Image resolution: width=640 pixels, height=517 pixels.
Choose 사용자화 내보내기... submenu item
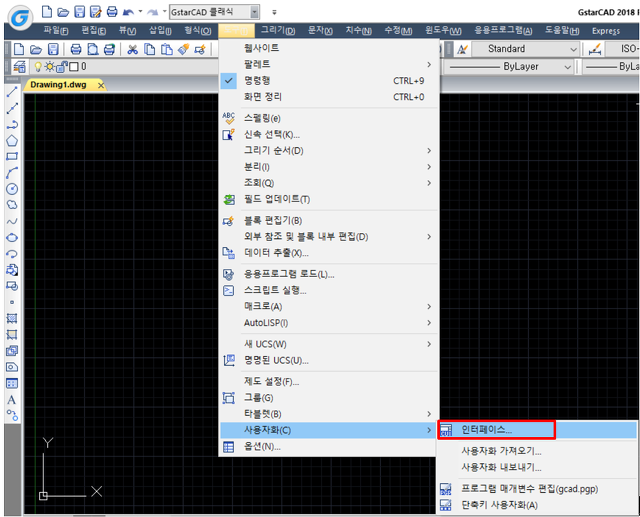click(x=537, y=467)
